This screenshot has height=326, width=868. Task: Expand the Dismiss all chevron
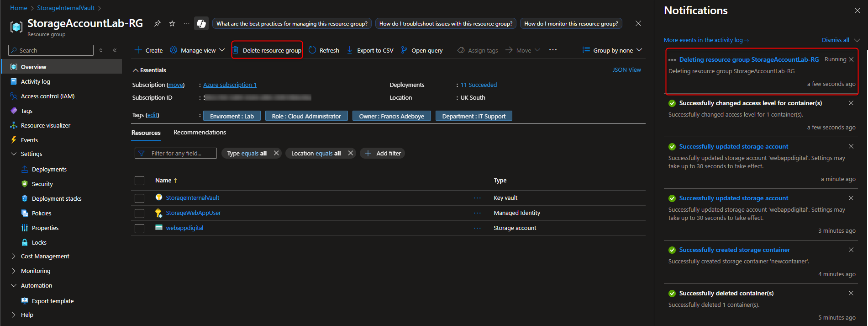(x=857, y=40)
